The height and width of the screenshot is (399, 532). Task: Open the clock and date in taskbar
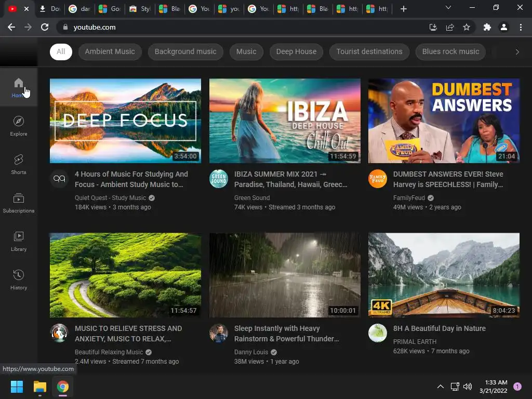point(494,387)
